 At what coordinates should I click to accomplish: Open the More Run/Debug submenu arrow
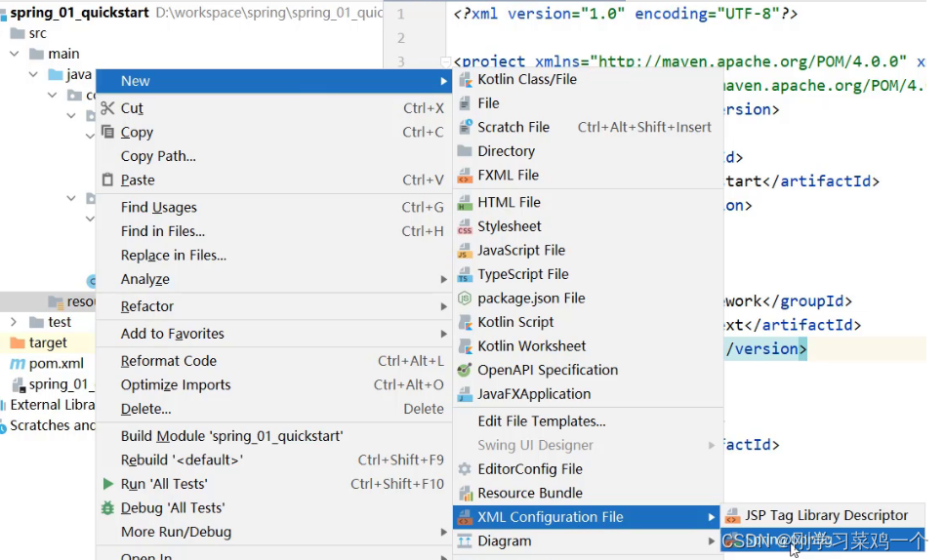(x=444, y=533)
